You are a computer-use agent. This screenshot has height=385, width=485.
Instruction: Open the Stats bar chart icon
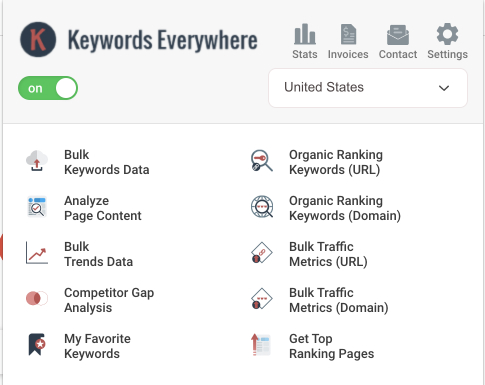pyautogui.click(x=305, y=34)
